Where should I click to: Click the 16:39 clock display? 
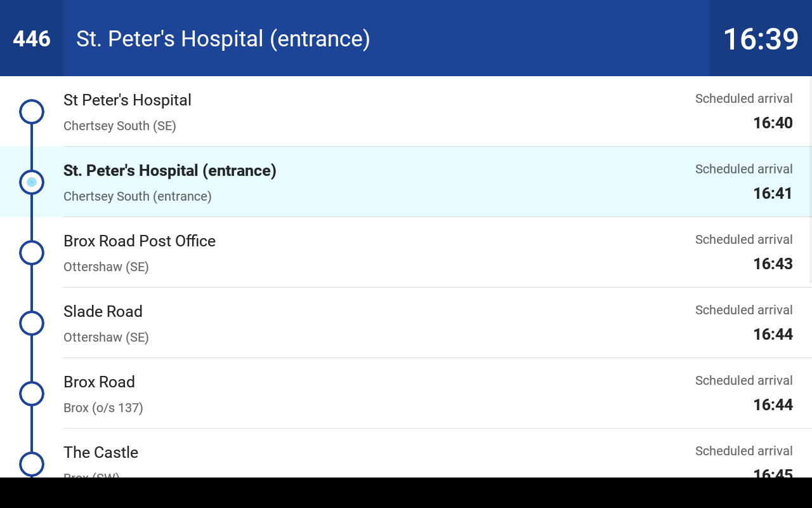[x=761, y=39]
